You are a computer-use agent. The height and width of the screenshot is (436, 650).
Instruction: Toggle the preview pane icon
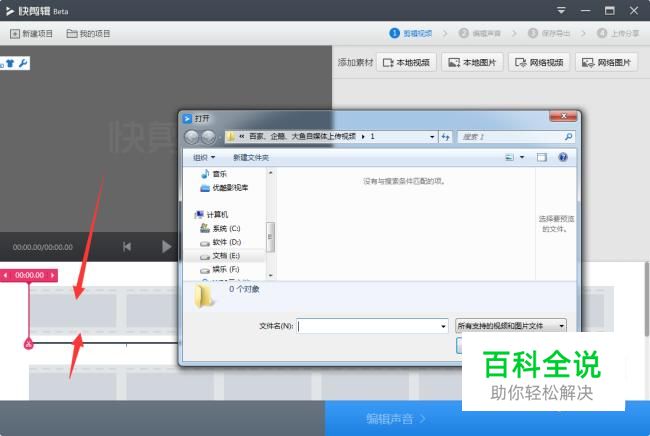pyautogui.click(x=541, y=157)
